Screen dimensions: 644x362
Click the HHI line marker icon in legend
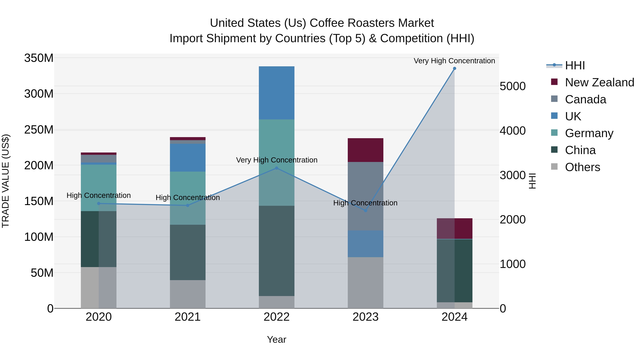[554, 65]
